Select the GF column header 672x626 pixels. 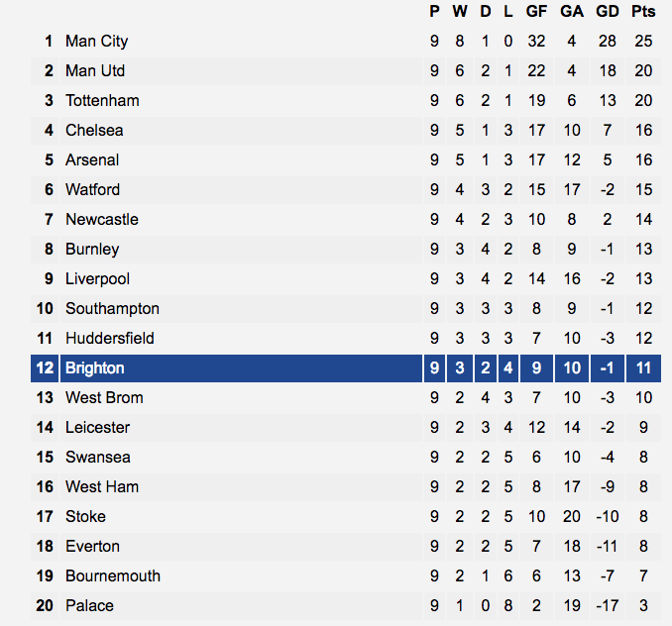[536, 12]
